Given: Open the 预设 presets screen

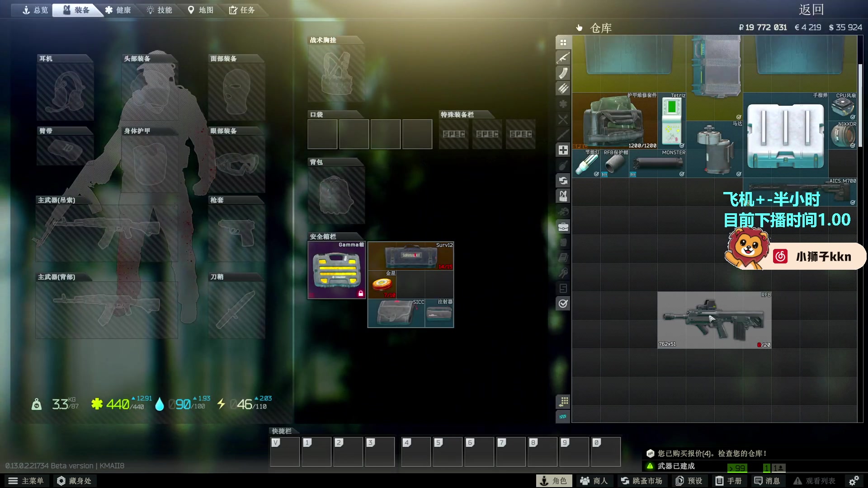Looking at the screenshot, I should 689,481.
